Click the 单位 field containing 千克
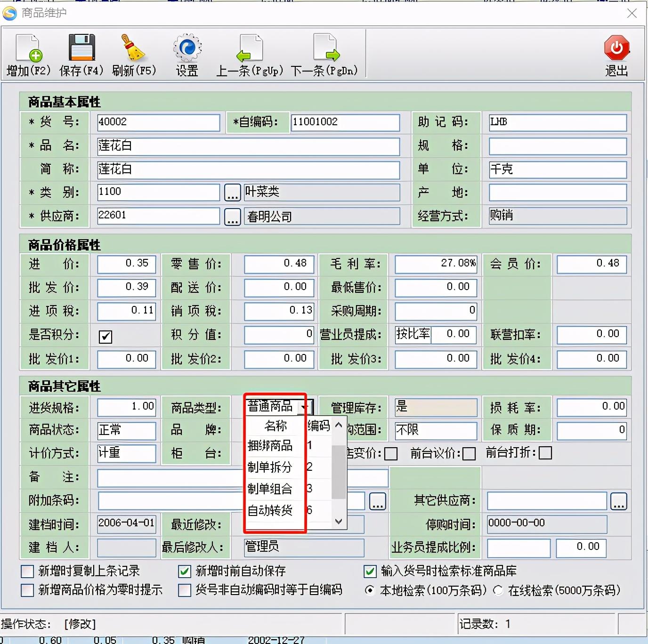This screenshot has height=644, width=648. click(558, 170)
